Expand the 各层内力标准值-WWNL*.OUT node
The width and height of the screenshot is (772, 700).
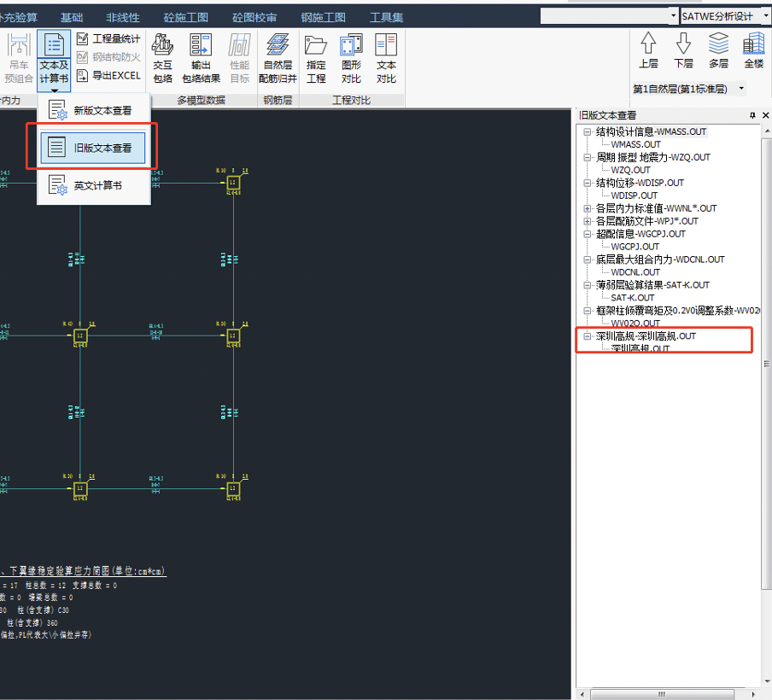[588, 208]
